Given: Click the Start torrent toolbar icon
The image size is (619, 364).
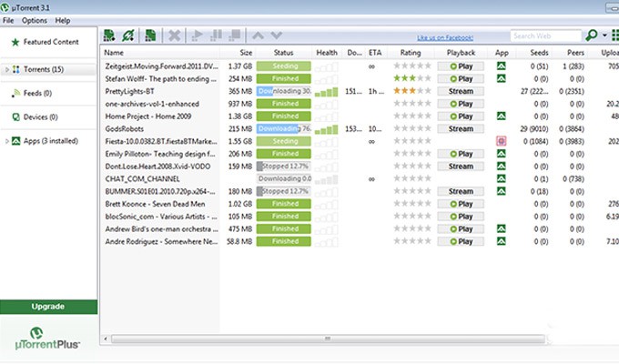Looking at the screenshot, I should (197, 35).
